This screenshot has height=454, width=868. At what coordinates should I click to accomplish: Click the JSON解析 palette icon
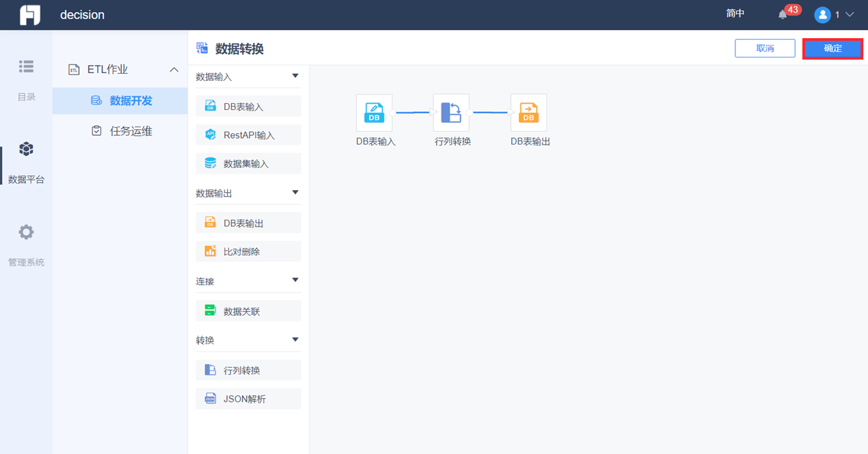pos(210,398)
